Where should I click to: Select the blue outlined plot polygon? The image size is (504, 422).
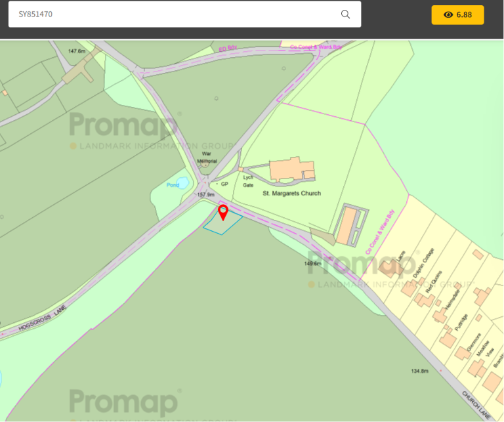point(222,222)
